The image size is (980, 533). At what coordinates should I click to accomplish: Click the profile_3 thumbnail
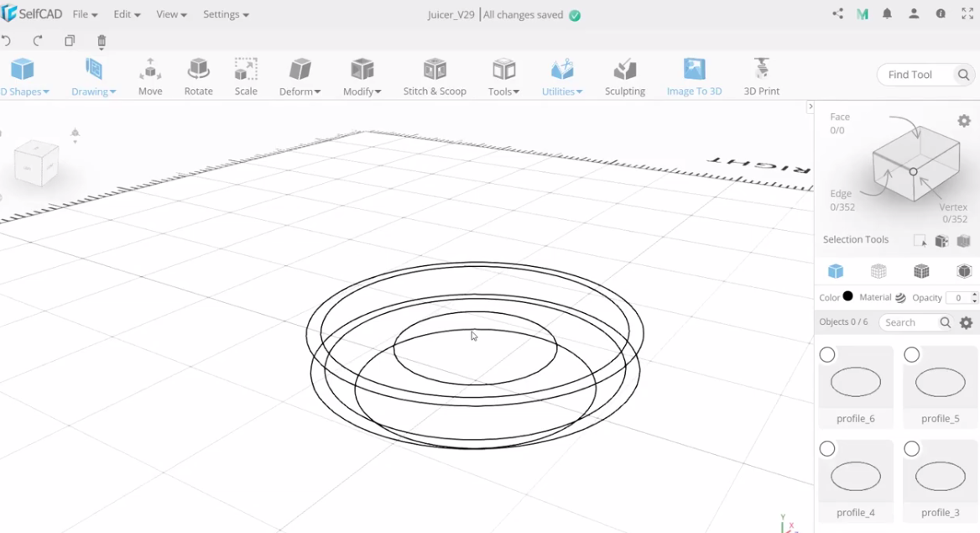[940, 477]
